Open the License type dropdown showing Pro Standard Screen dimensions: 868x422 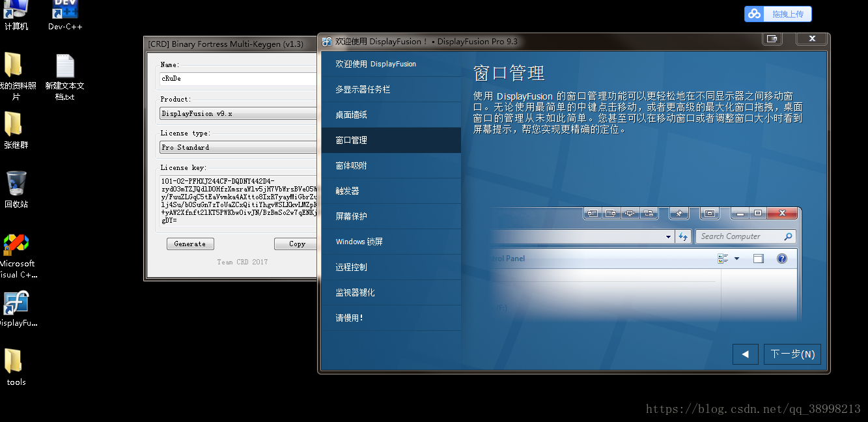coord(238,147)
